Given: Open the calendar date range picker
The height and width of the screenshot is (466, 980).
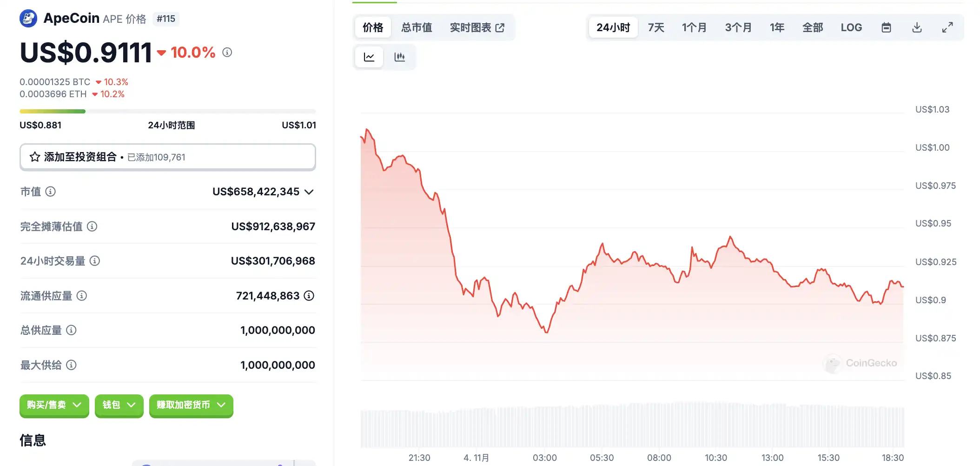Looking at the screenshot, I should [x=886, y=27].
